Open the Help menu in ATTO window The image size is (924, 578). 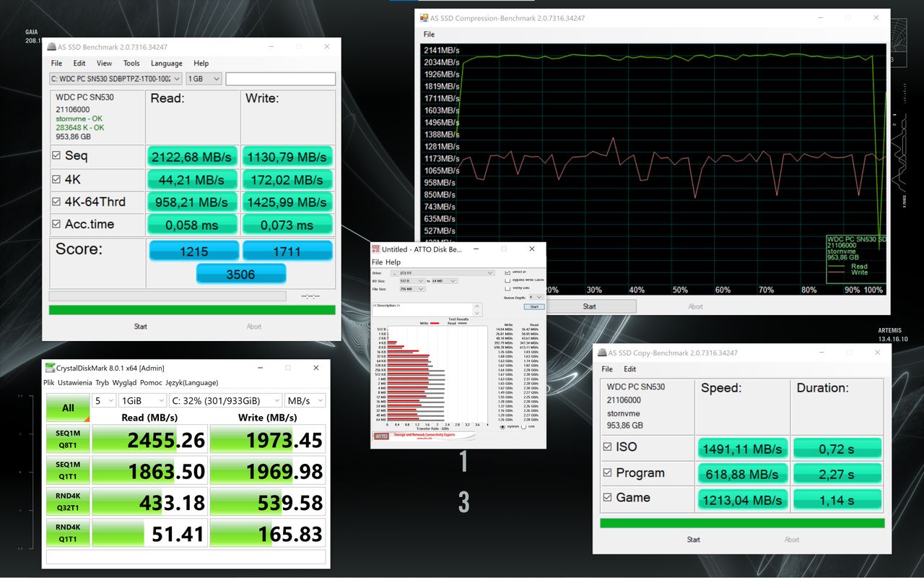(x=393, y=262)
